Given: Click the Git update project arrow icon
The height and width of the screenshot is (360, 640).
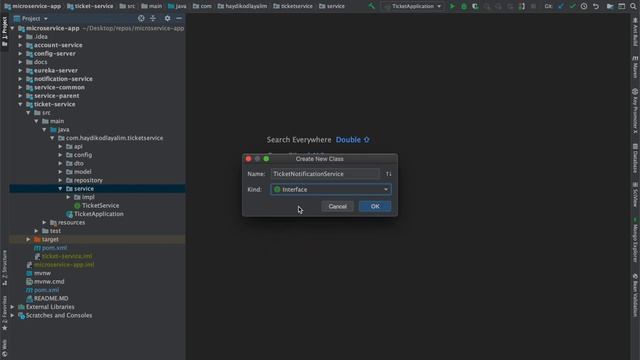Looking at the screenshot, I should point(561,6).
